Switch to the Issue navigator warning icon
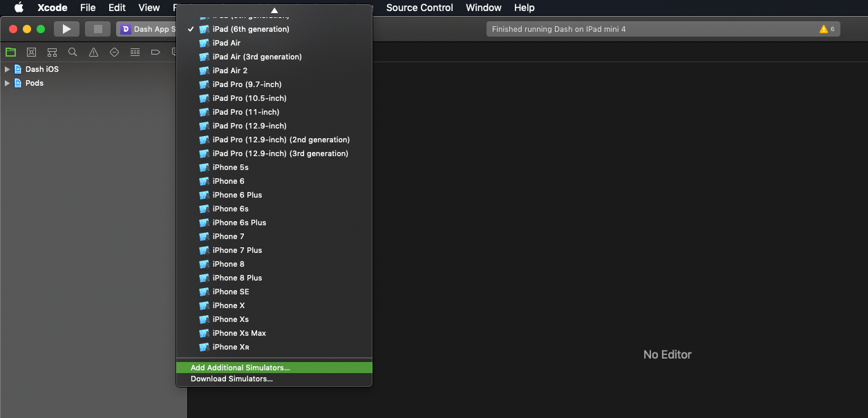 [93, 52]
